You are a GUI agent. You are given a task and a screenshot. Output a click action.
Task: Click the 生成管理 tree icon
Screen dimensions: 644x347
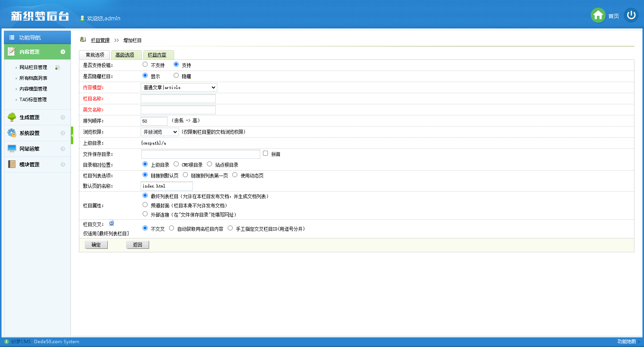(12, 117)
